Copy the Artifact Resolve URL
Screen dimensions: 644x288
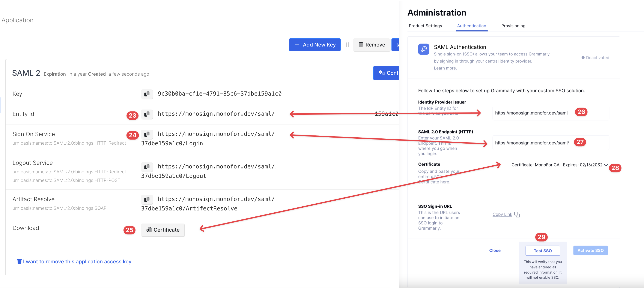(x=147, y=199)
